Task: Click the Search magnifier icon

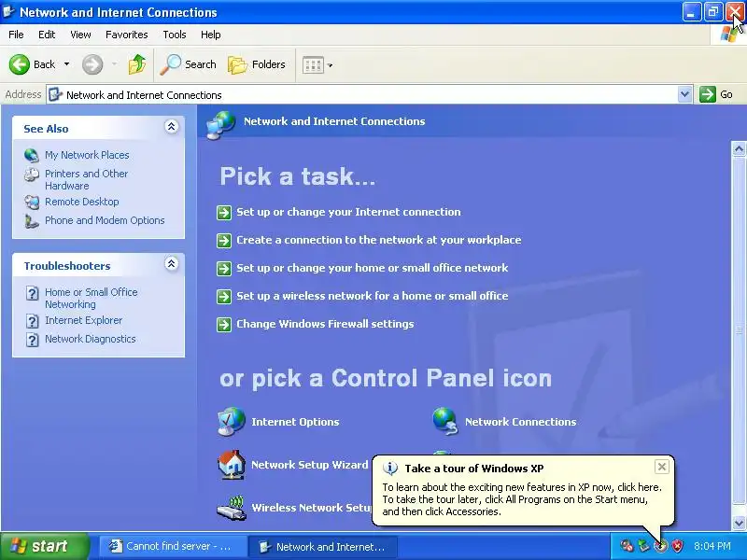Action: (170, 64)
